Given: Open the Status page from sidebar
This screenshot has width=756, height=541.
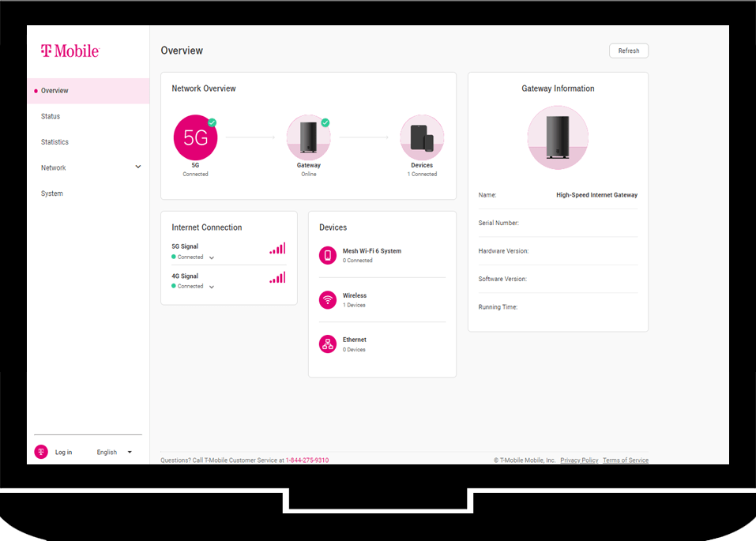Looking at the screenshot, I should click(x=51, y=116).
